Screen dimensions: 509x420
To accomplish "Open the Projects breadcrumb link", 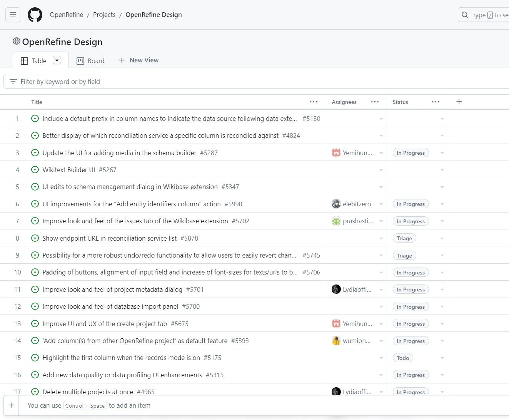I will point(104,15).
